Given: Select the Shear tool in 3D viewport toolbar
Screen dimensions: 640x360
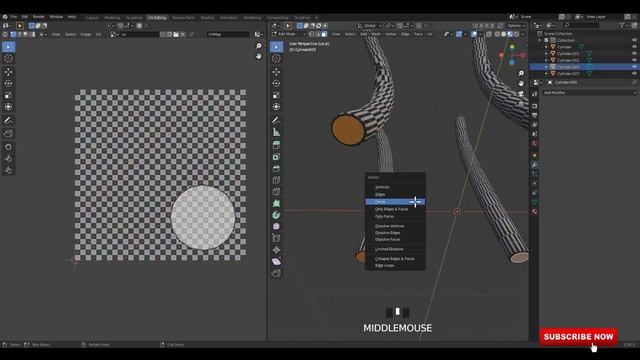Looking at the screenshot, I should [276, 261].
